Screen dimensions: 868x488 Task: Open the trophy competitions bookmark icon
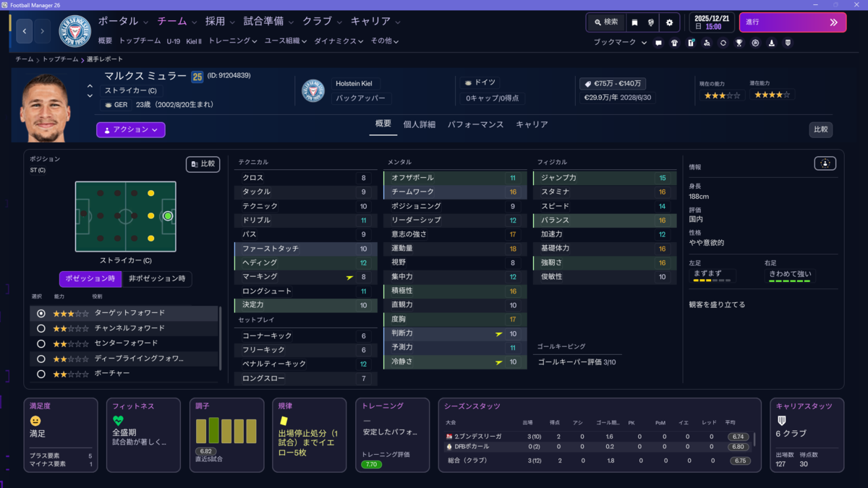coord(739,43)
